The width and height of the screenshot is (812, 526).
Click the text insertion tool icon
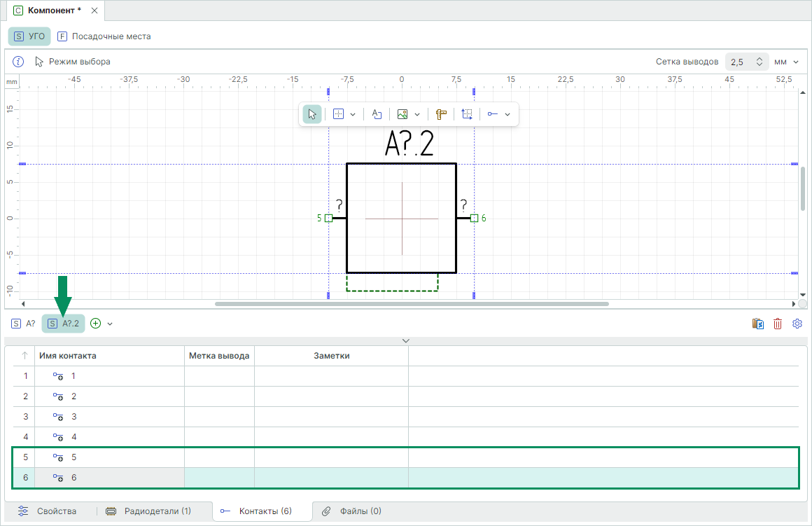[376, 114]
